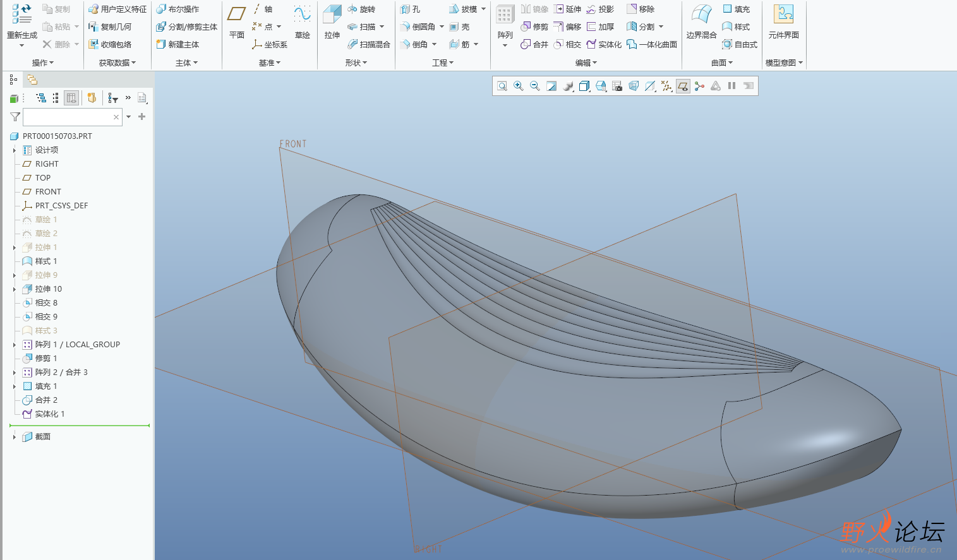The image size is (957, 560).
Task: Open the 模型意图 group dropdown
Action: [785, 63]
